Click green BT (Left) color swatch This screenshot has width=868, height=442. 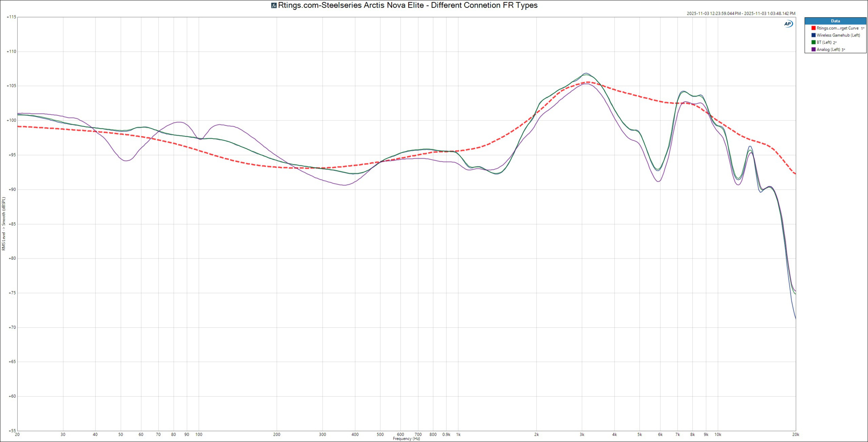pos(814,42)
